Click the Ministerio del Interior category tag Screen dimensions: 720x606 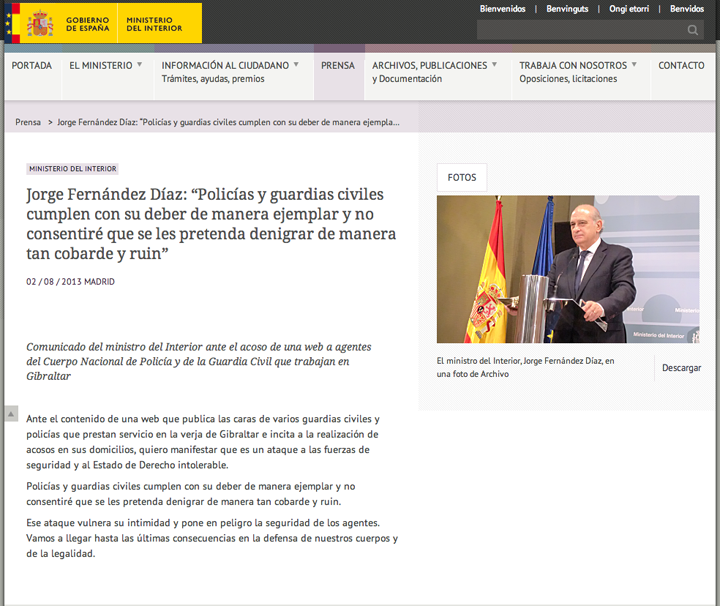[73, 169]
